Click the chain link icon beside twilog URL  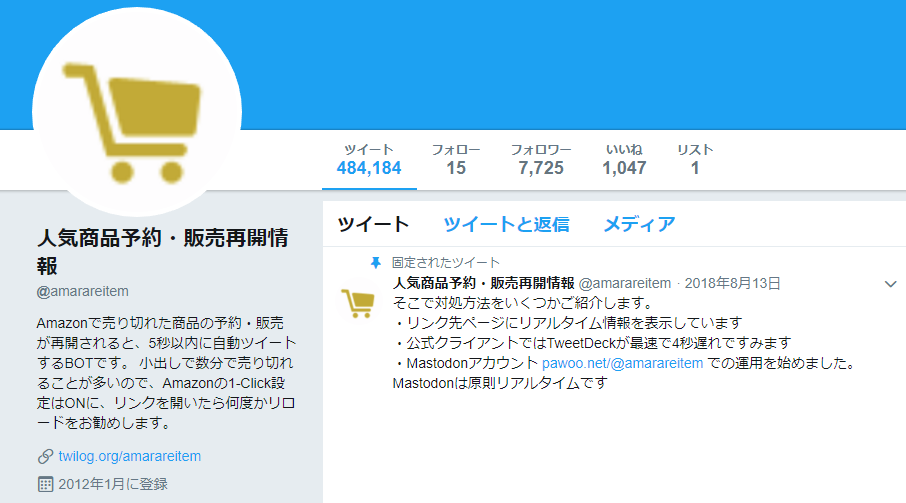46,456
